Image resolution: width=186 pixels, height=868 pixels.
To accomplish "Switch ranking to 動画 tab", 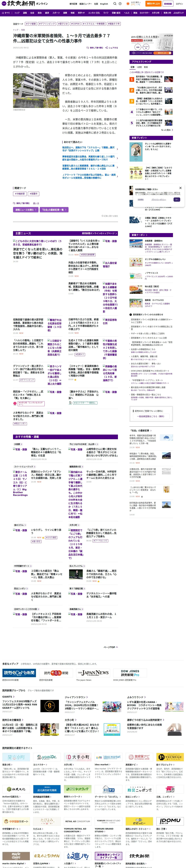I will [146, 67].
